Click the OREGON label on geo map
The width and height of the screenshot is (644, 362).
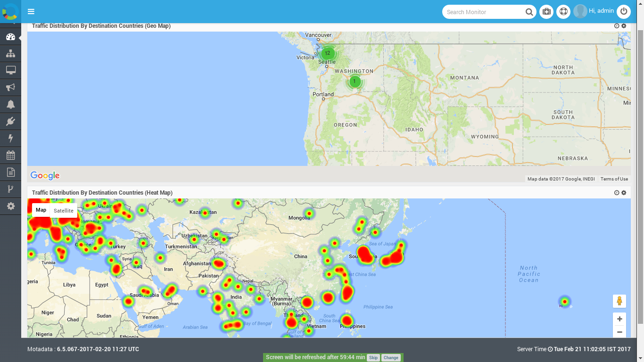coord(346,125)
